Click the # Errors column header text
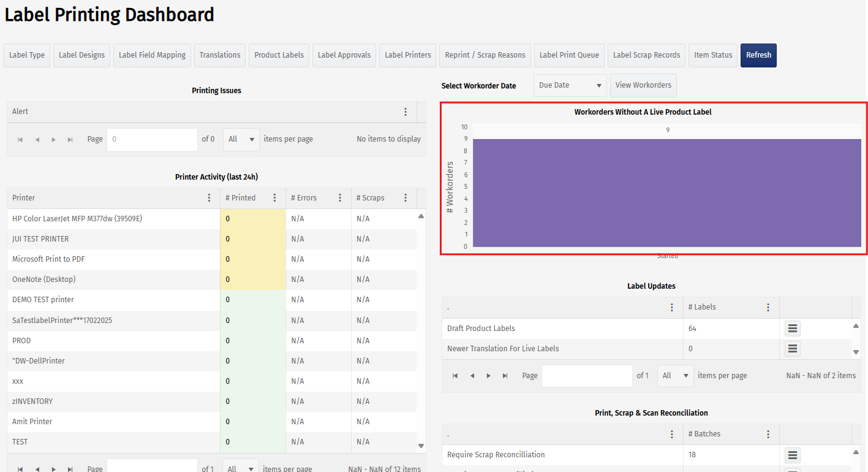 [x=304, y=198]
